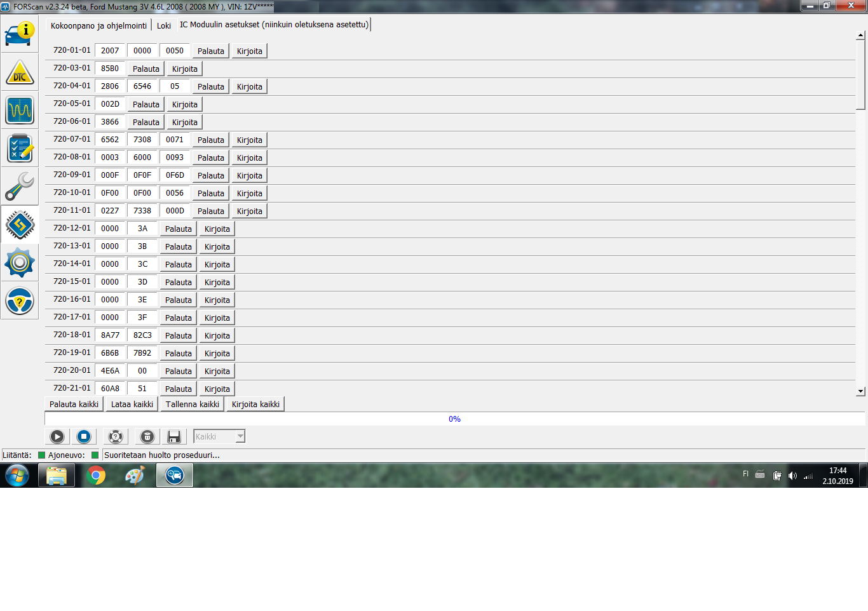This screenshot has height=611, width=868.
Task: Switch to the Loki tab
Action: [164, 26]
